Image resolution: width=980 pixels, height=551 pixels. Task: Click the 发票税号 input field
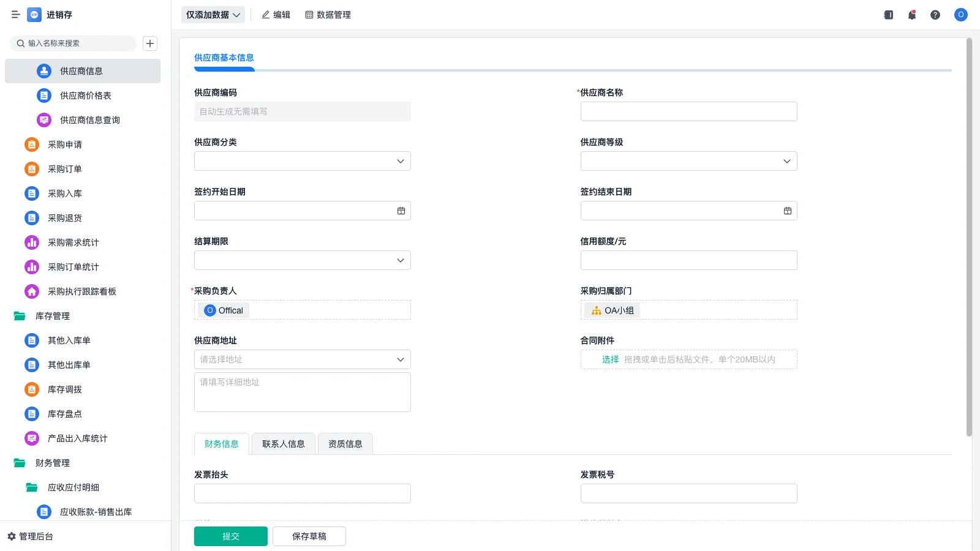click(x=689, y=493)
